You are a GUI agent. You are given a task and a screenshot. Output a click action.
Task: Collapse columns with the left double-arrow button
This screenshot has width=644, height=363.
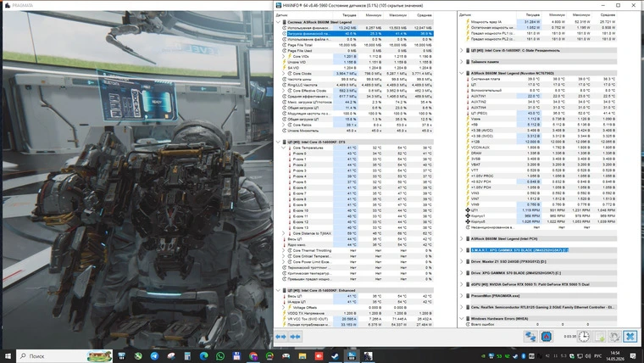point(281,337)
